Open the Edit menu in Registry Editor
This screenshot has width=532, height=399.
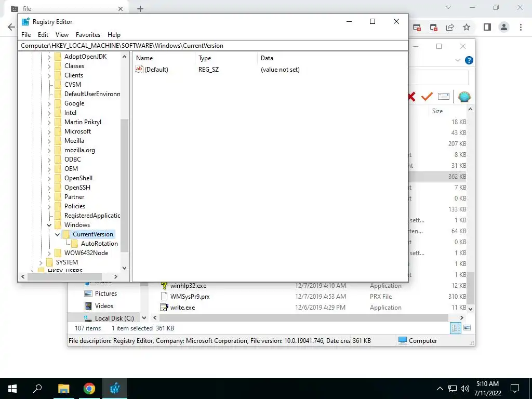coord(43,35)
